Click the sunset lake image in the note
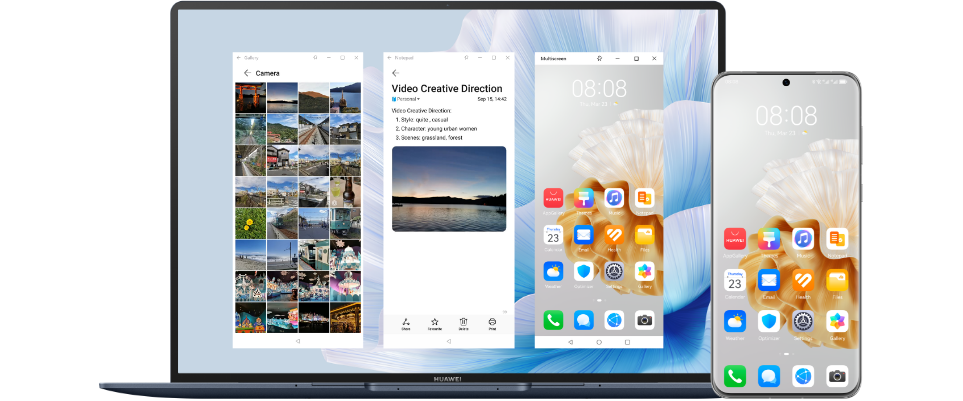 449,189
